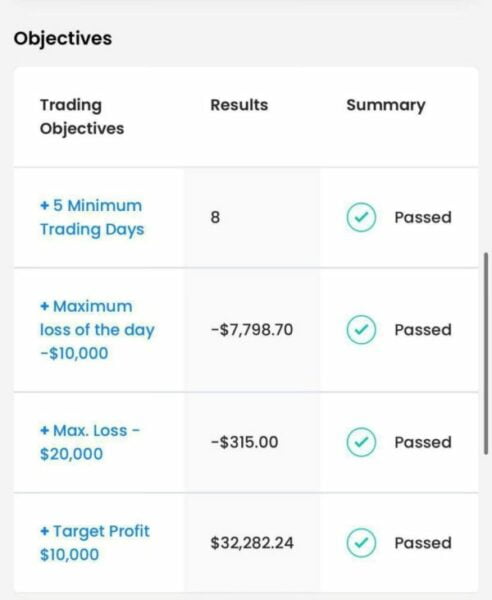Click the Trading Objectives column header

[82, 117]
